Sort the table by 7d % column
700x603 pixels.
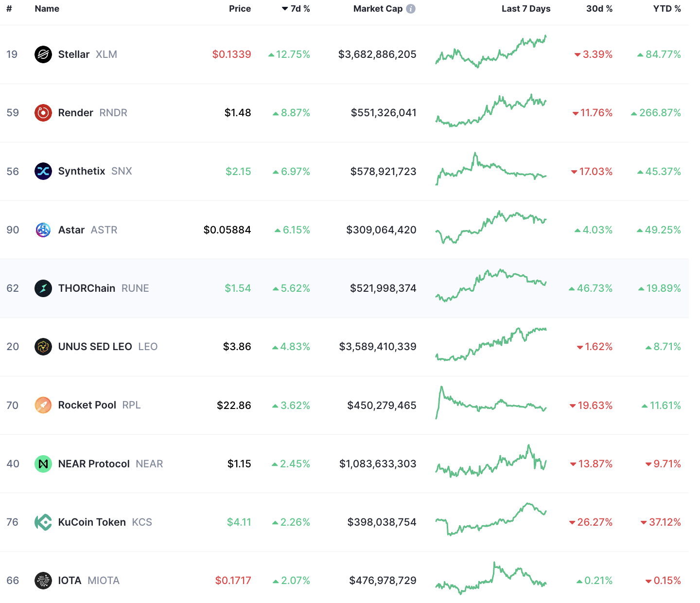point(296,9)
